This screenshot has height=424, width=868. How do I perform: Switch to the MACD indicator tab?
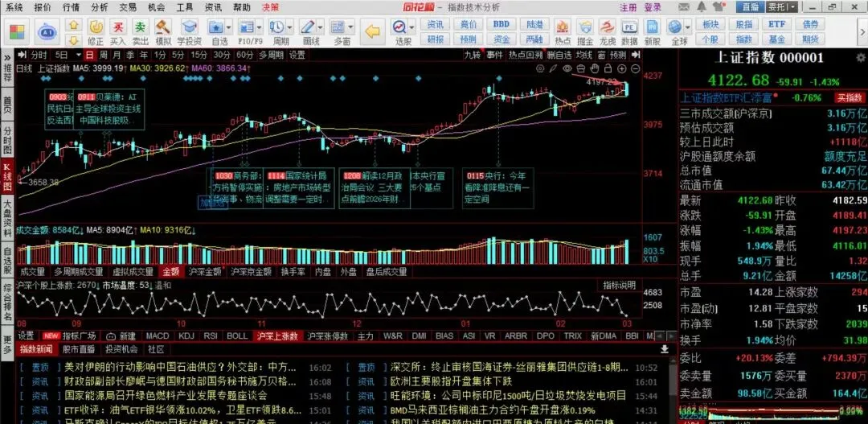(158, 335)
